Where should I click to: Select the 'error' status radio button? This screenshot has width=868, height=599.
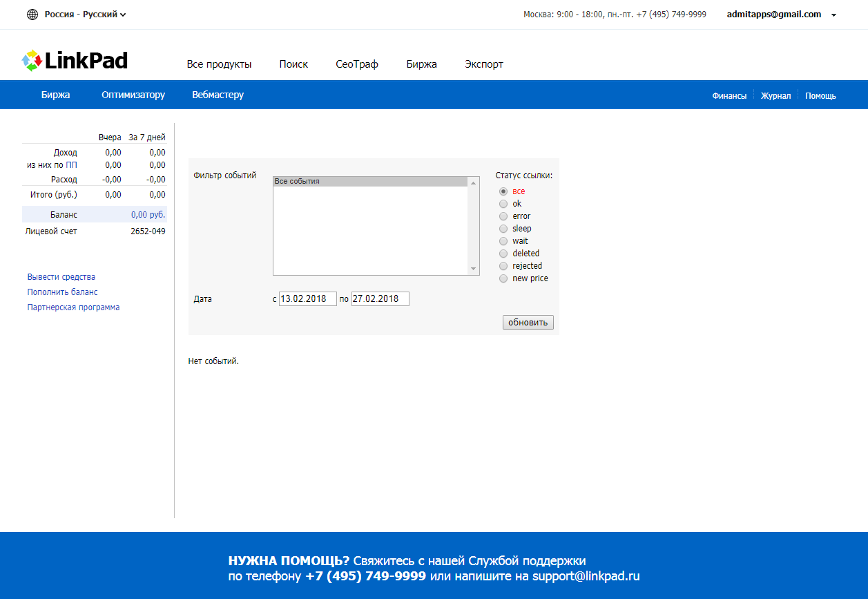(503, 216)
